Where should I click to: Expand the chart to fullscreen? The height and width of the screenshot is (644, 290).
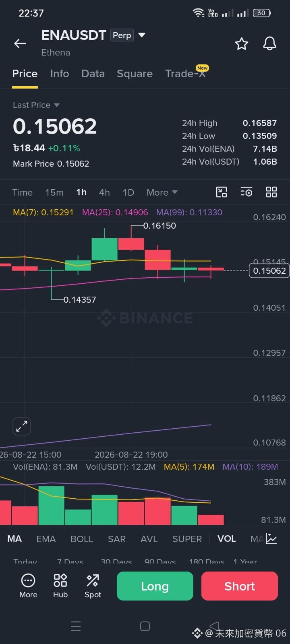point(22,426)
